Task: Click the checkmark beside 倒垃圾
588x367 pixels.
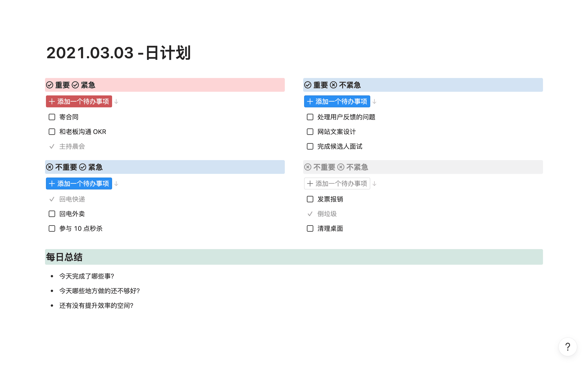Action: coord(310,214)
